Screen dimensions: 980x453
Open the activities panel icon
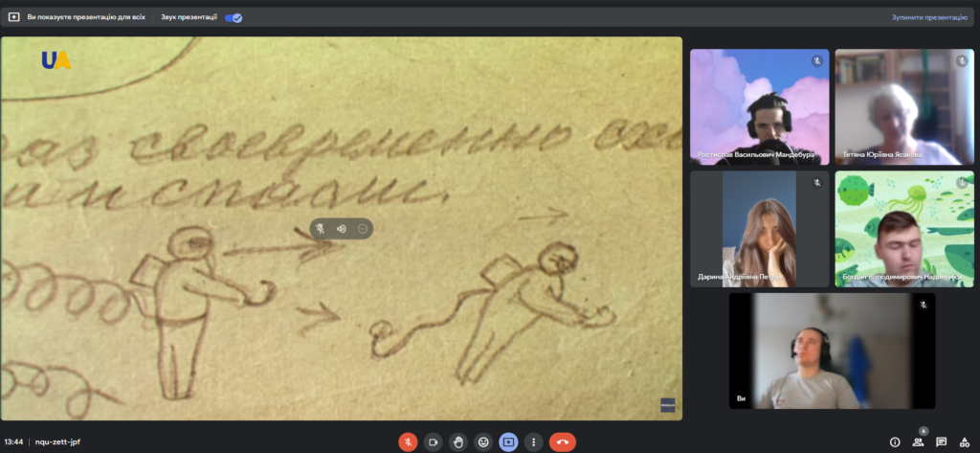coord(965,442)
